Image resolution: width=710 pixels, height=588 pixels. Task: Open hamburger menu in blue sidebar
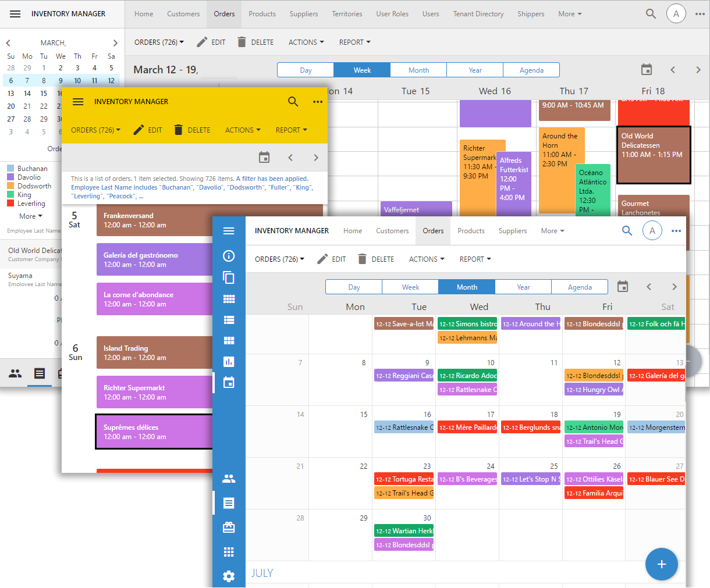tap(229, 231)
